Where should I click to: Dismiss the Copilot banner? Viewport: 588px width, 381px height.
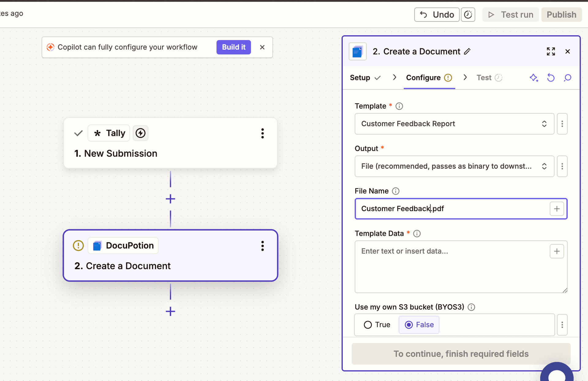click(262, 47)
